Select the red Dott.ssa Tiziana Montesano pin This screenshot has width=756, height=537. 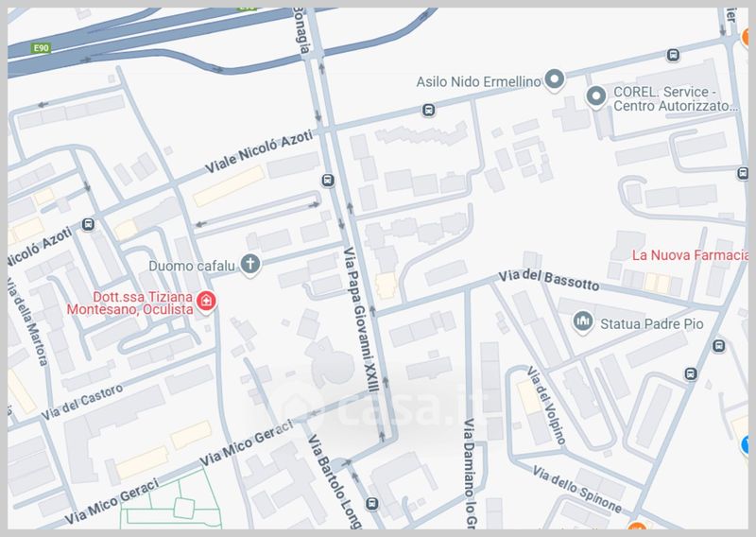[x=206, y=301]
